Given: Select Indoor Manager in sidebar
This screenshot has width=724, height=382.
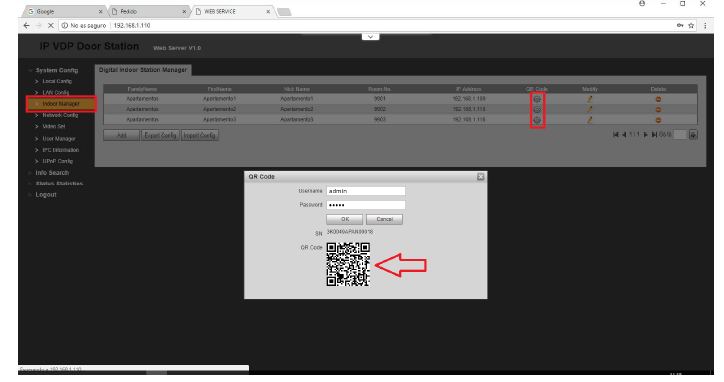Looking at the screenshot, I should tap(61, 104).
